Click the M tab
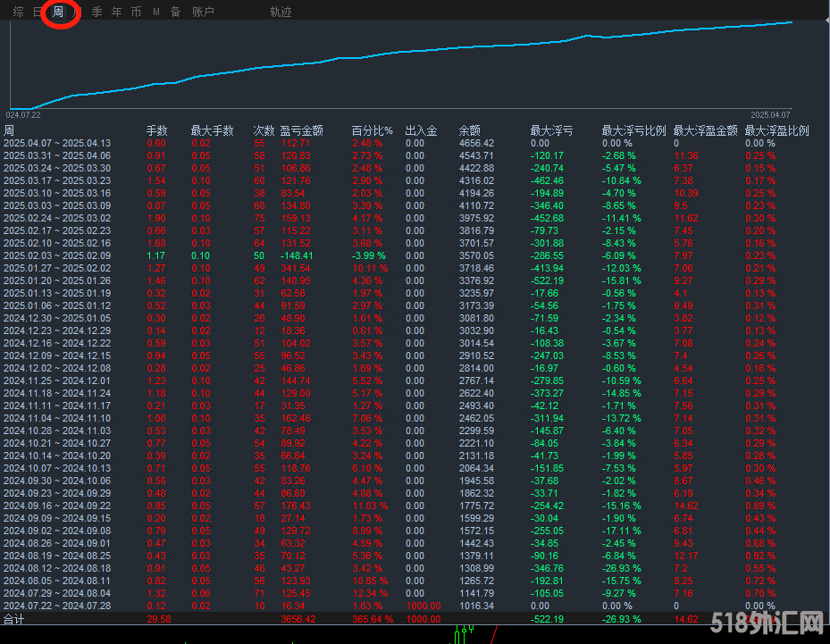This screenshot has height=644, width=830. 156,12
